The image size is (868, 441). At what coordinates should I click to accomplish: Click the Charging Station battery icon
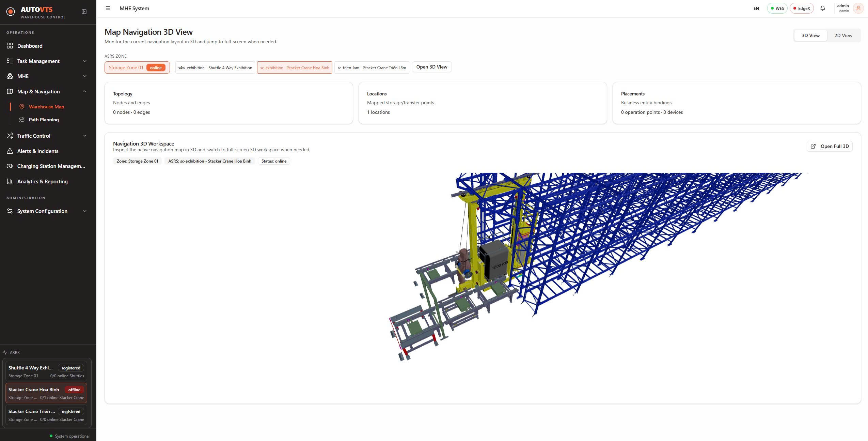coord(10,166)
